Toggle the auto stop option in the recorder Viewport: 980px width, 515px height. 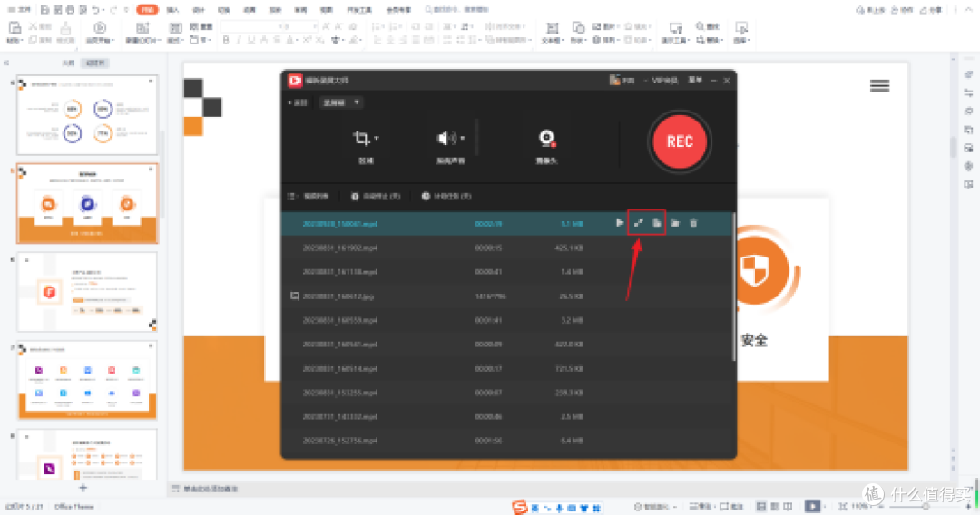[375, 196]
